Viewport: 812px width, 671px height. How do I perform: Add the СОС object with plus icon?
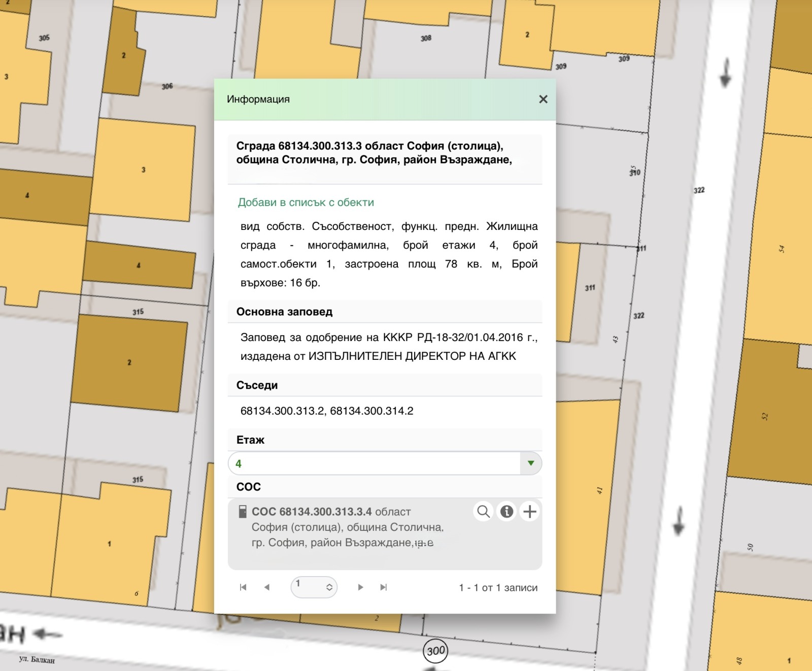(529, 512)
